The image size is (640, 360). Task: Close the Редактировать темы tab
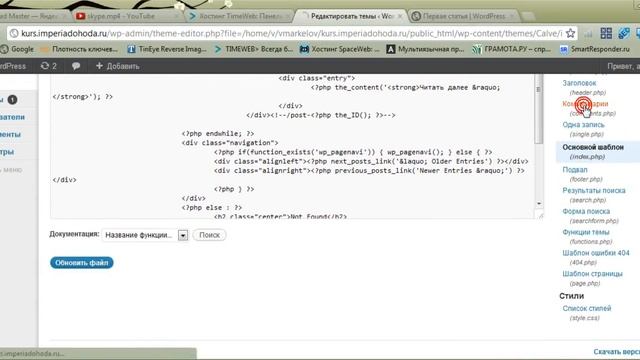point(400,16)
